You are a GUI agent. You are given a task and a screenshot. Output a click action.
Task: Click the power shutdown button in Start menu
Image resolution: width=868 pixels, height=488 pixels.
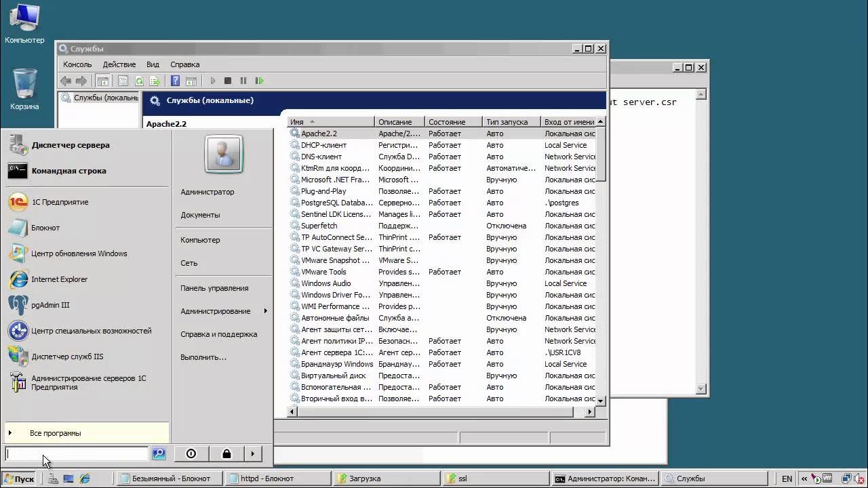coord(191,453)
